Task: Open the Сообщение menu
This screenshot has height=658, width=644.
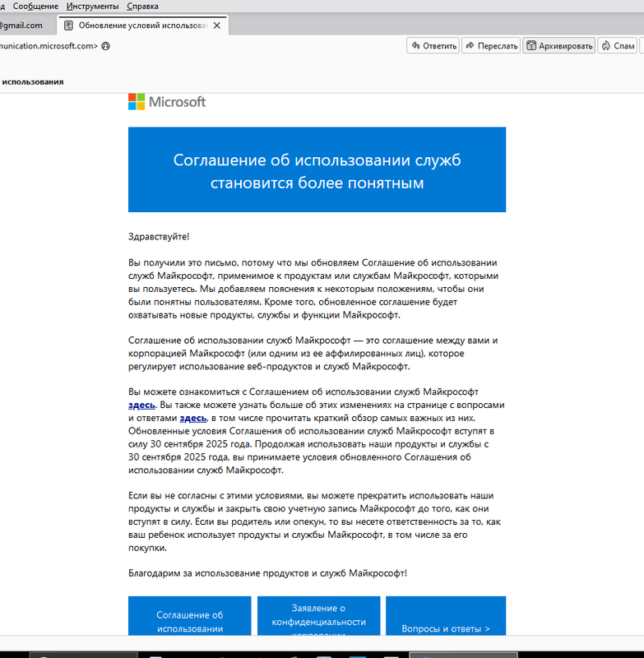Action: 35,7
